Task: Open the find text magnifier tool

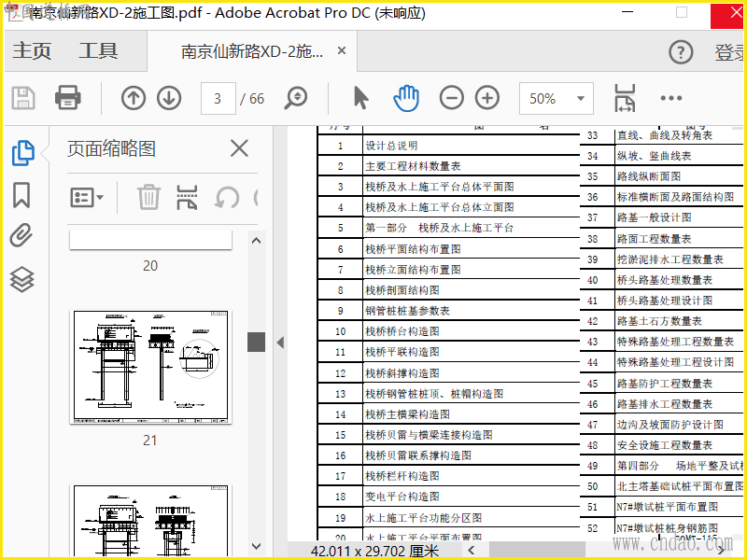Action: (296, 98)
